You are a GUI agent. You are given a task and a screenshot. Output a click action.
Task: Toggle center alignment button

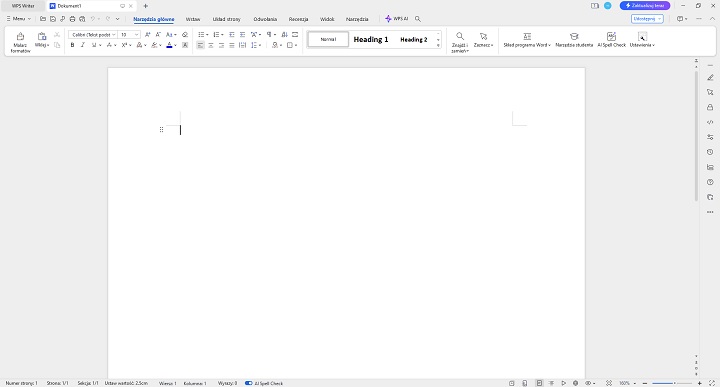(x=211, y=45)
